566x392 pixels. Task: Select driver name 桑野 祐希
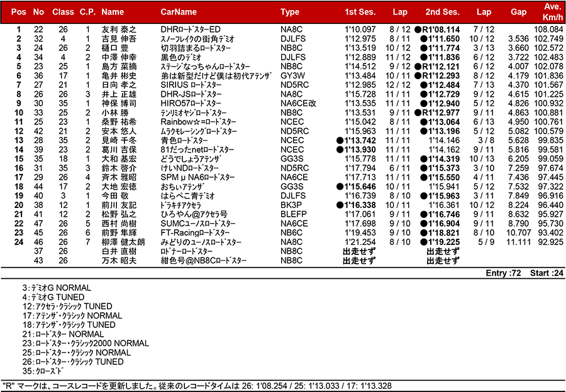click(x=119, y=122)
